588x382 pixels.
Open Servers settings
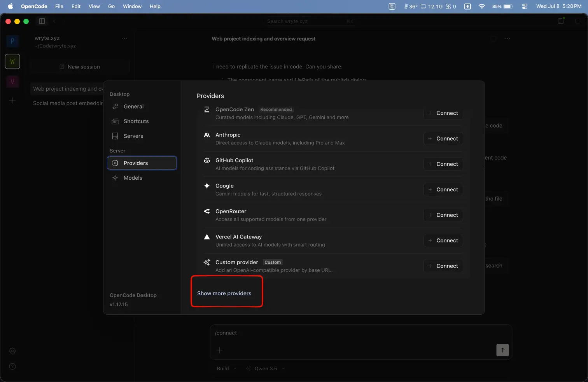pos(142,136)
